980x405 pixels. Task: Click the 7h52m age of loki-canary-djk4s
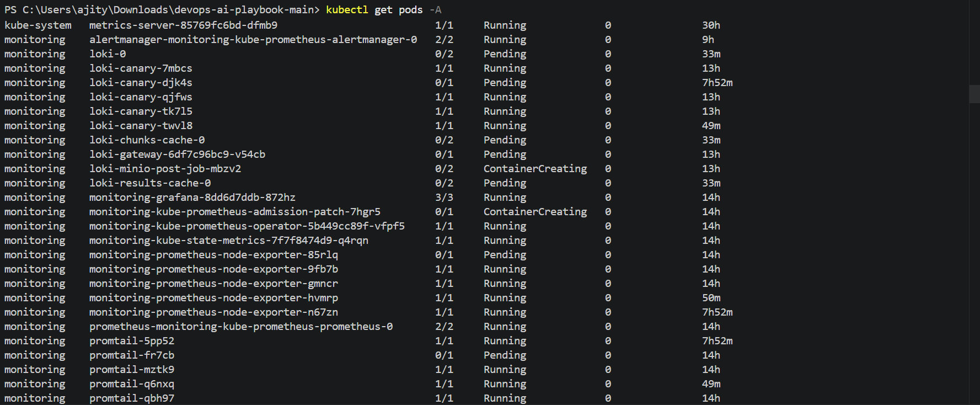pos(717,83)
